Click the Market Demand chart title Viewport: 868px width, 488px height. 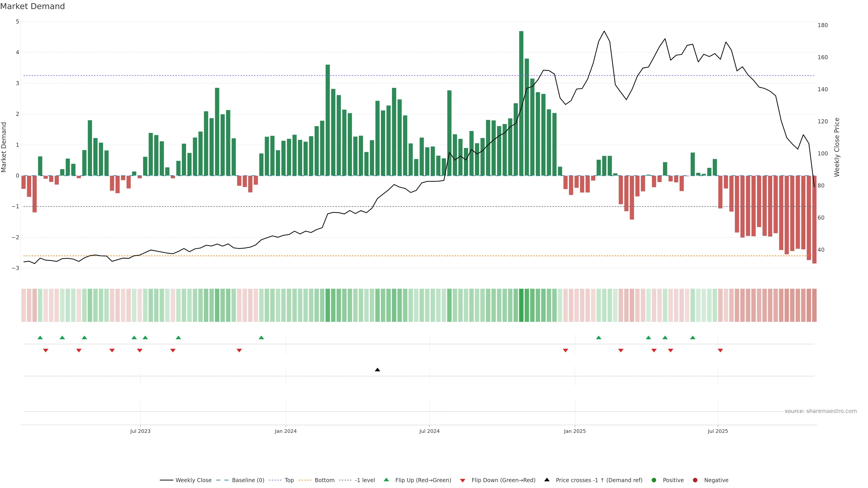[32, 6]
